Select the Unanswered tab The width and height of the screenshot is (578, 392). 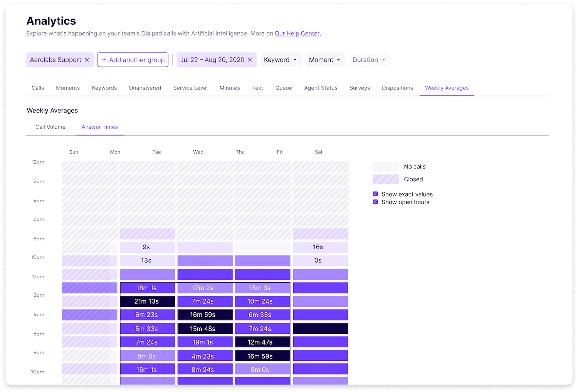coord(145,88)
